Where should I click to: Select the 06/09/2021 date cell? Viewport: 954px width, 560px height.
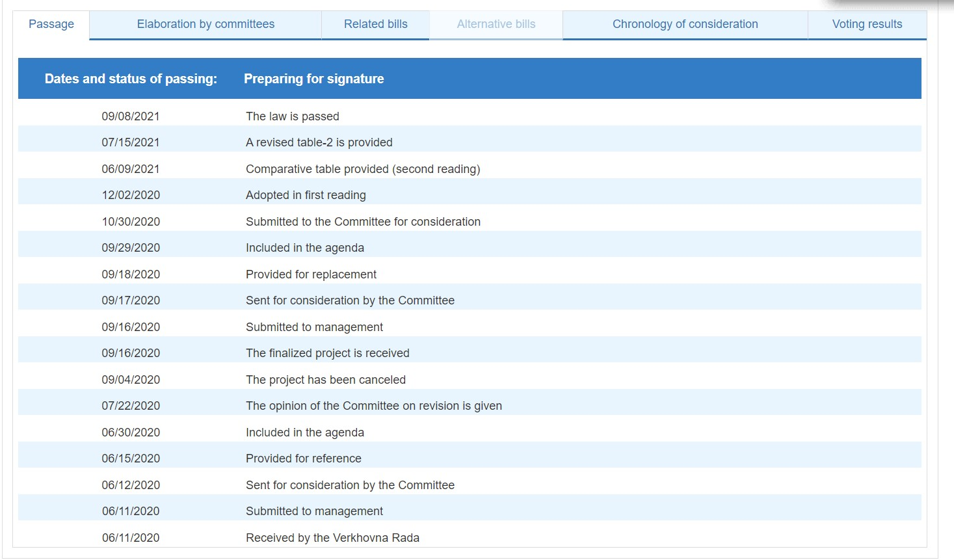pos(131,169)
